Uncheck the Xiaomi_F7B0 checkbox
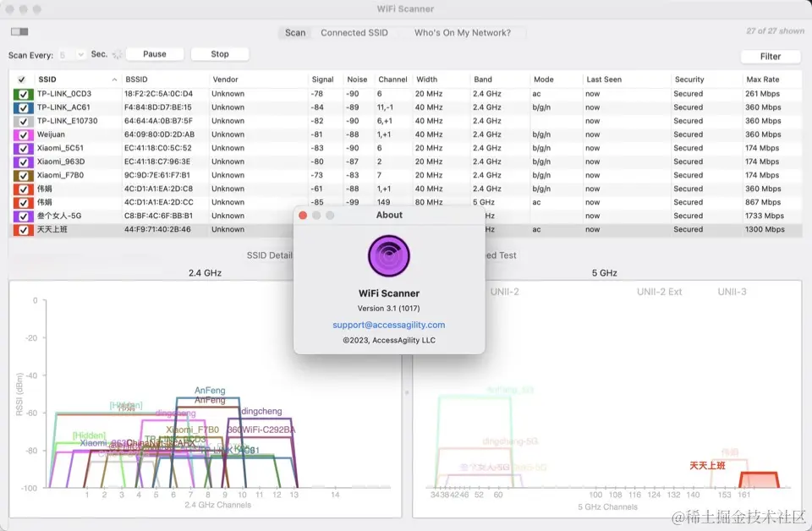The height and width of the screenshot is (531, 812). pos(24,175)
